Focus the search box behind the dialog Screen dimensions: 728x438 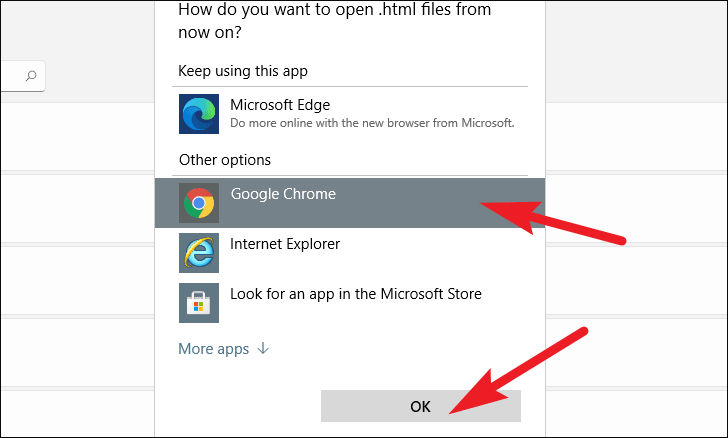(23, 76)
